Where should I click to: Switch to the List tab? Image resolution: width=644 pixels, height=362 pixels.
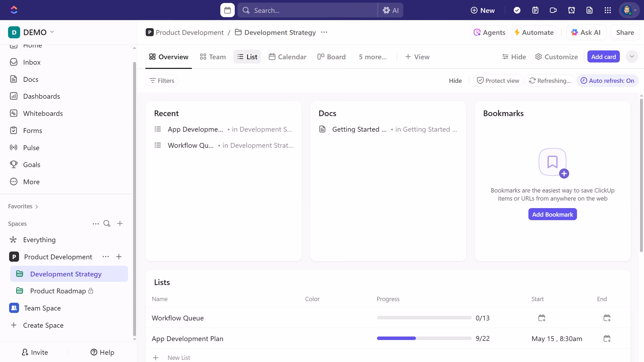[x=247, y=57]
